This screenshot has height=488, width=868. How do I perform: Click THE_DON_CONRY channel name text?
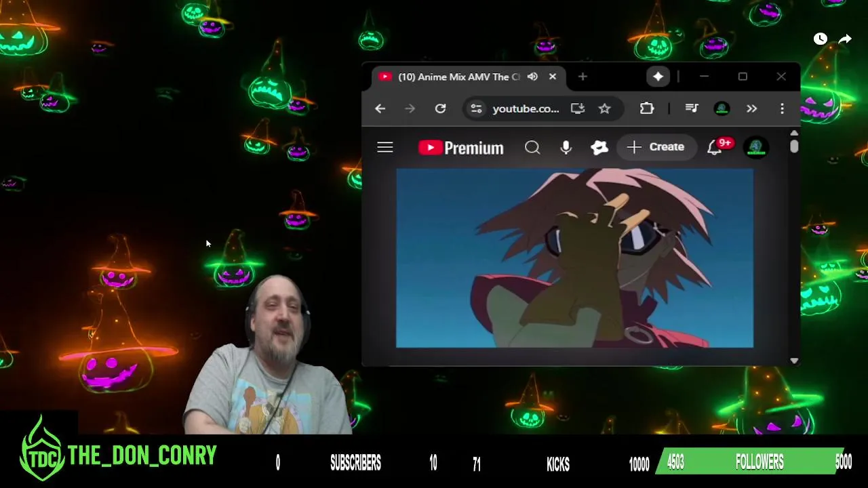[142, 455]
